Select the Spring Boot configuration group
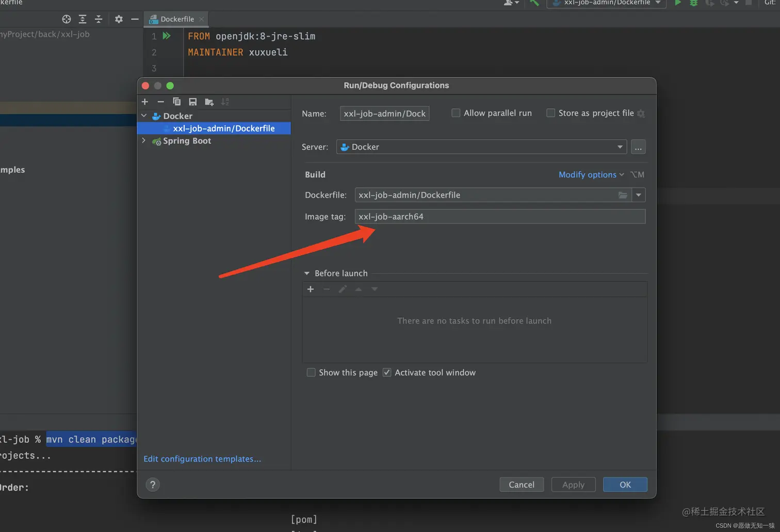 (187, 141)
